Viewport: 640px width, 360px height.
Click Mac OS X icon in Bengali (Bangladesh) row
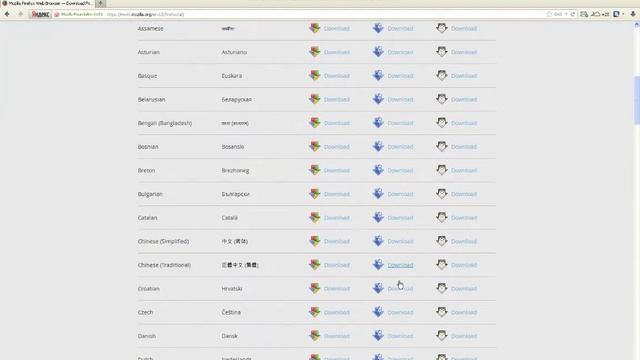378,123
